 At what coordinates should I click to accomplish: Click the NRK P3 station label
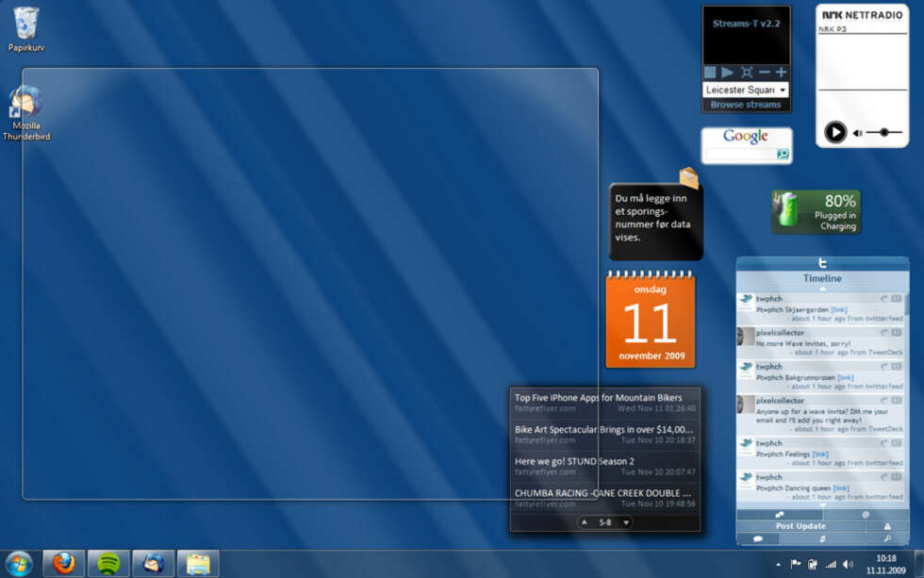833,29
